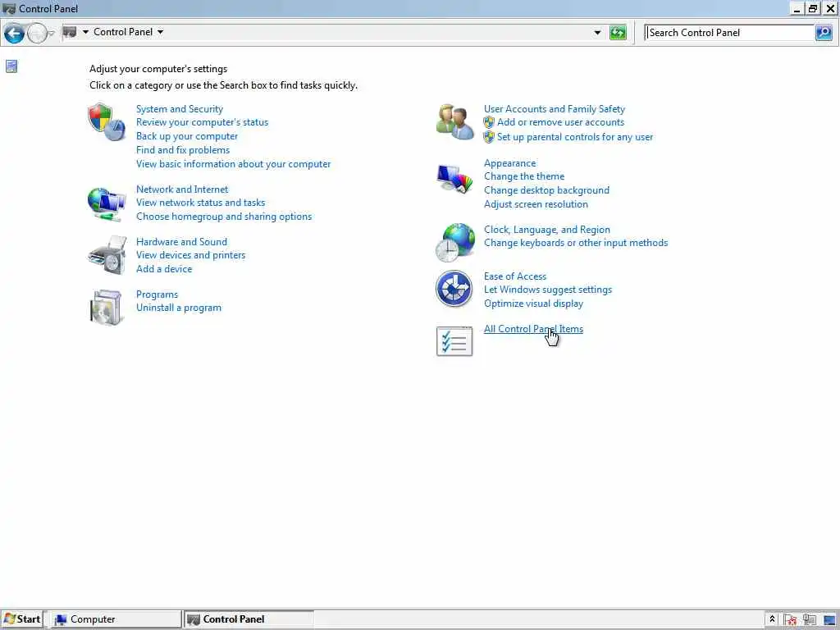Viewport: 840px width, 630px height.
Task: Open the Programs disc box icon
Action: click(x=107, y=307)
